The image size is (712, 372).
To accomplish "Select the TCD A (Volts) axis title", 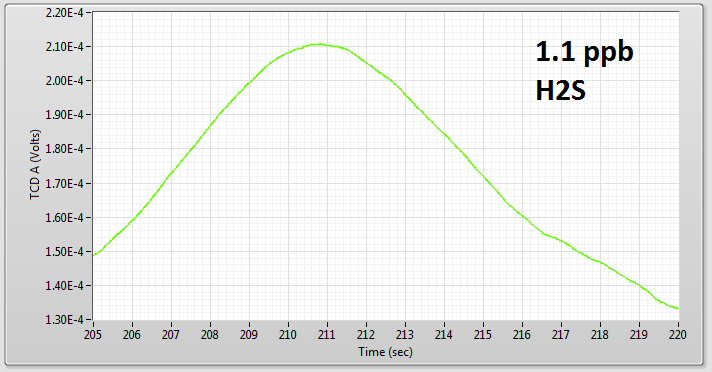I will [35, 164].
